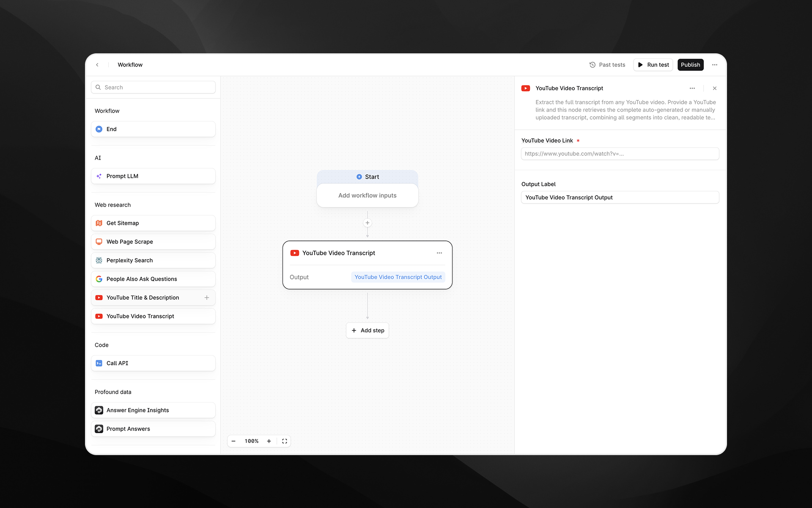The width and height of the screenshot is (812, 508).
Task: Click the YouTube Video Link input field
Action: coord(620,154)
